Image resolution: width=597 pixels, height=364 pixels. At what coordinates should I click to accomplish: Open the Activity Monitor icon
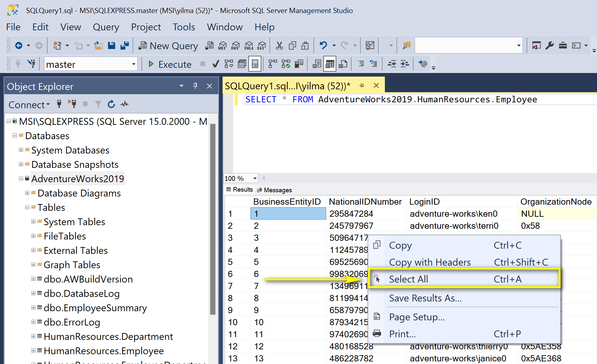pyautogui.click(x=370, y=46)
